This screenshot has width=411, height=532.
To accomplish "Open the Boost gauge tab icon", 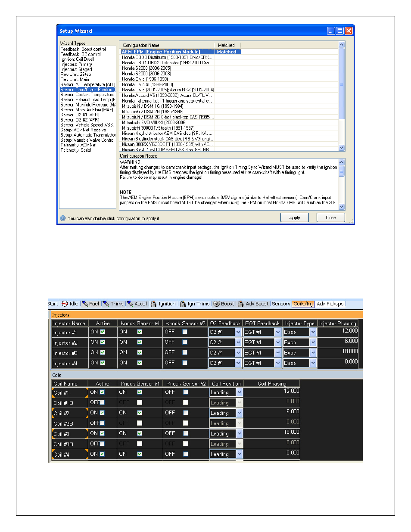I will click(217, 304).
